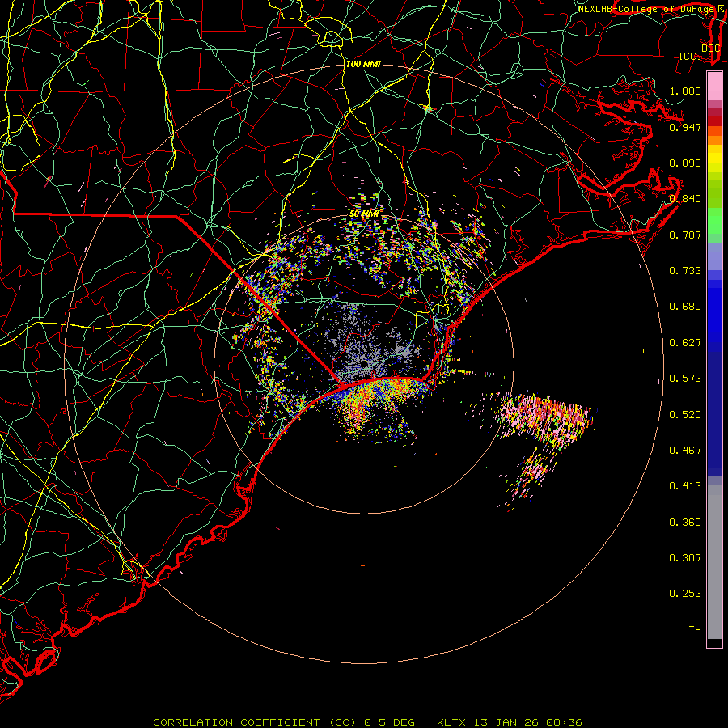Select the 0.840 scale value

(685, 199)
